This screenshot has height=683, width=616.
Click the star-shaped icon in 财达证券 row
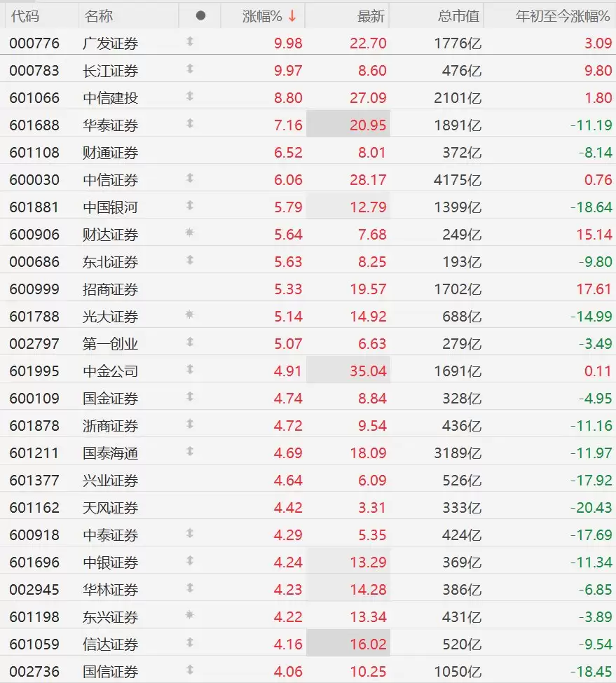(x=189, y=232)
